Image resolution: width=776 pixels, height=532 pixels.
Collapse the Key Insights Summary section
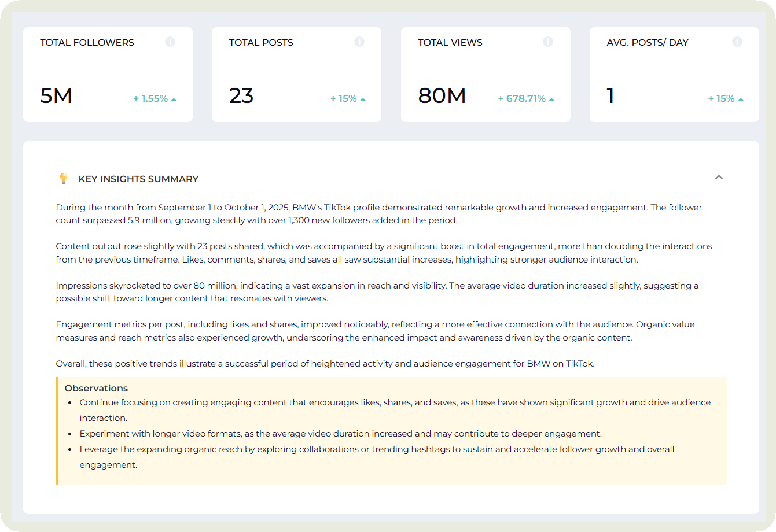pos(719,178)
